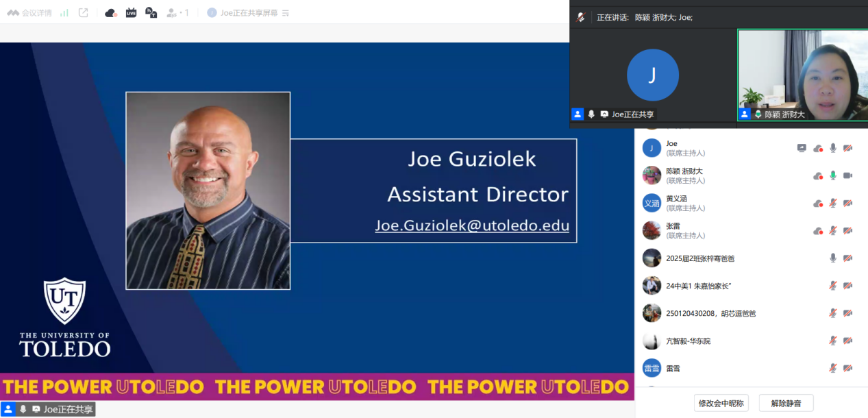Click the Joe.Guziolek@utoledo.edu email link
This screenshot has width=868, height=418.
click(472, 225)
